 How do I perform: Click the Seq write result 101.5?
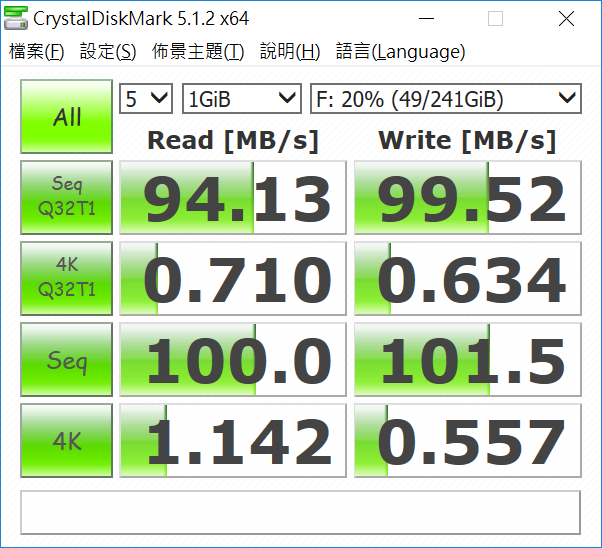point(468,359)
